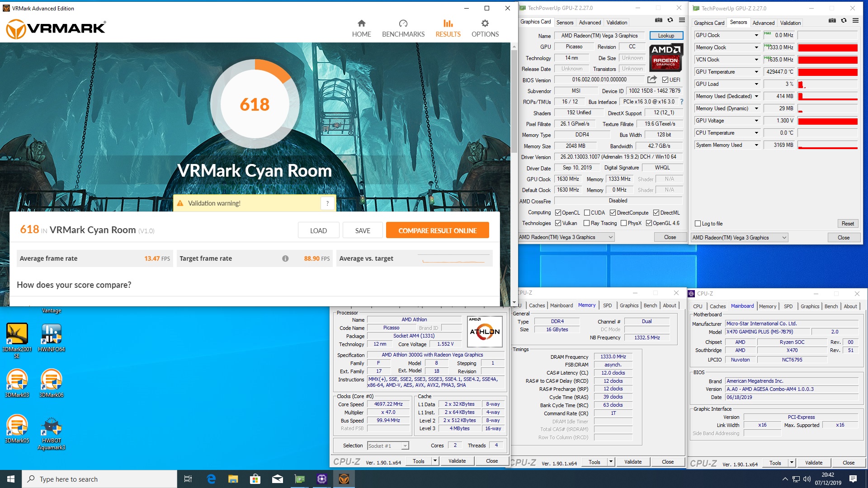Click the BIOS export share icon

(651, 80)
